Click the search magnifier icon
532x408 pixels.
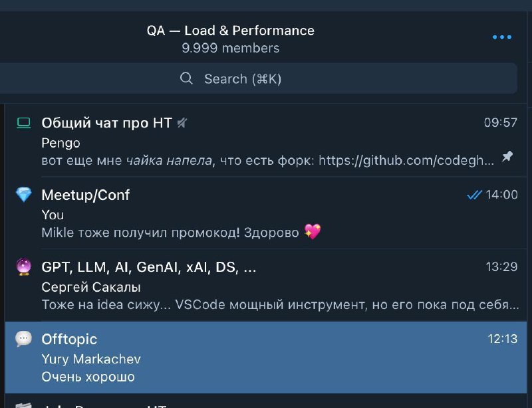tap(186, 78)
